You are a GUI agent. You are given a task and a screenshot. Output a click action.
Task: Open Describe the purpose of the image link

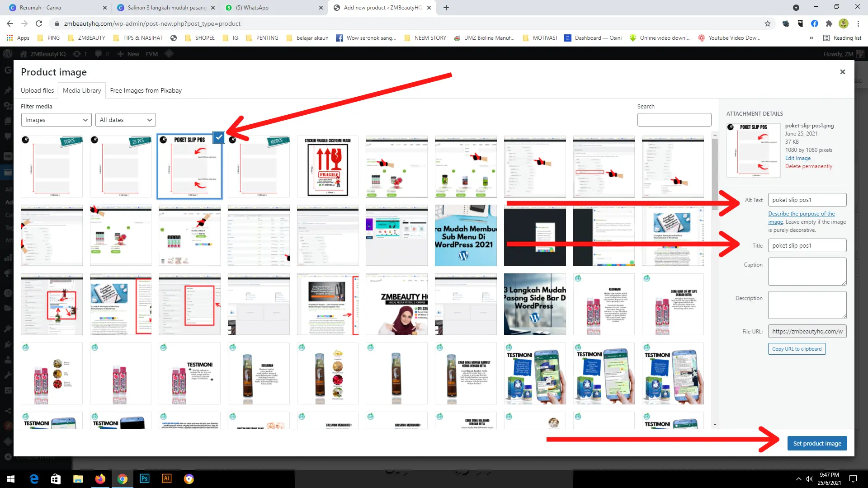coord(801,217)
